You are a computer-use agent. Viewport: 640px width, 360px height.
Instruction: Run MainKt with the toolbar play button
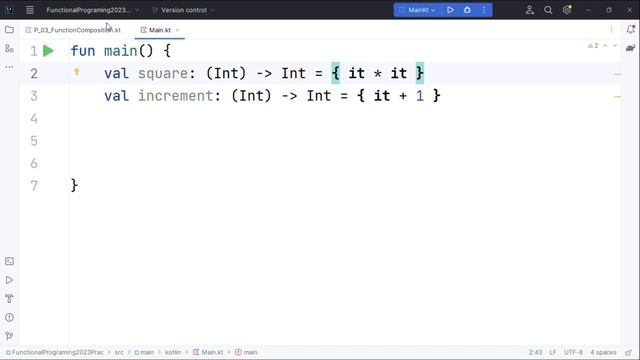tap(450, 10)
